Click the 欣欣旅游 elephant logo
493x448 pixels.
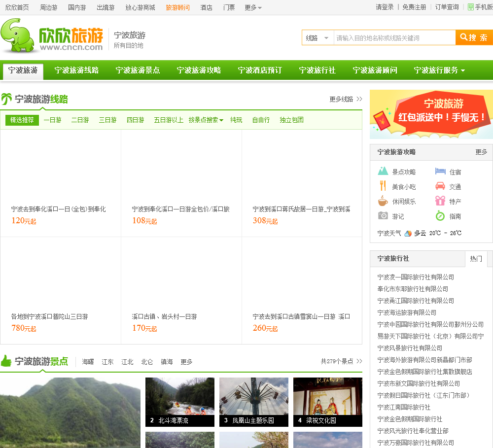pyautogui.click(x=52, y=35)
